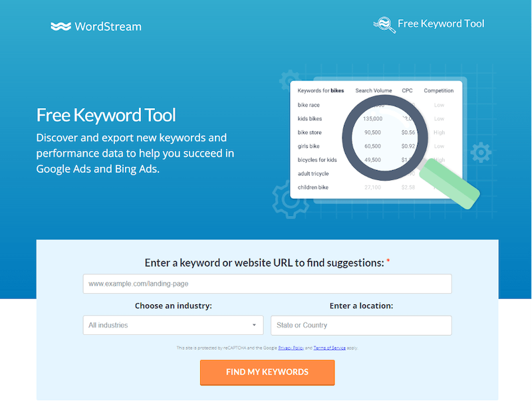This screenshot has width=532, height=416.
Task: Click the Find My Keywords button
Action: point(267,372)
